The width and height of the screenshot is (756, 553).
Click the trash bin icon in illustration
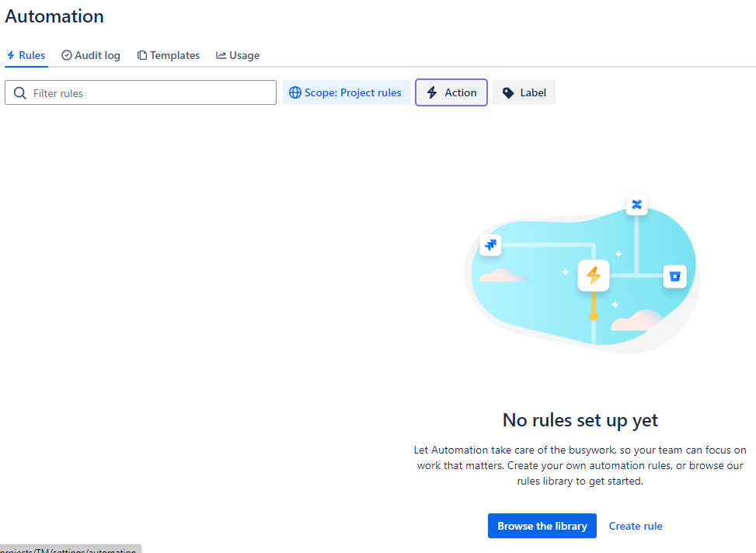[x=674, y=276]
